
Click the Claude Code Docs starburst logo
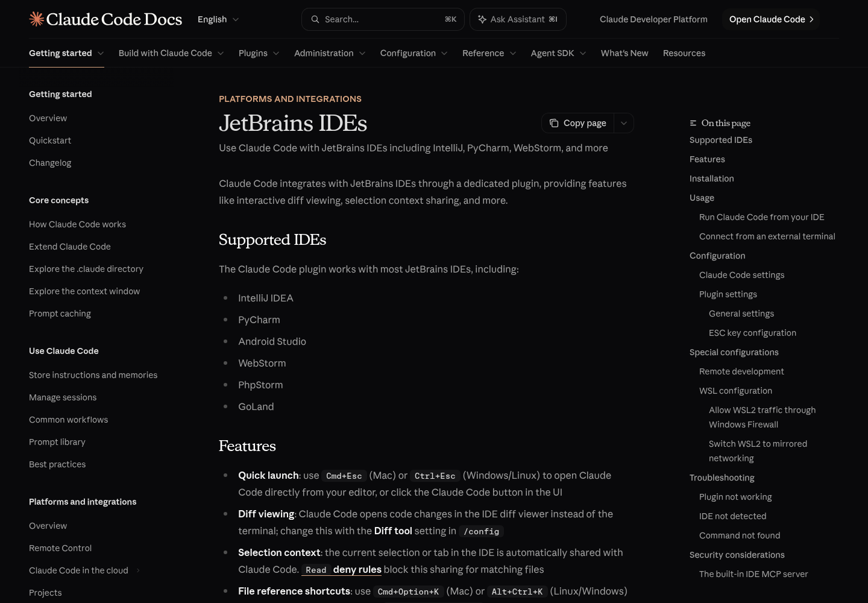pos(37,19)
